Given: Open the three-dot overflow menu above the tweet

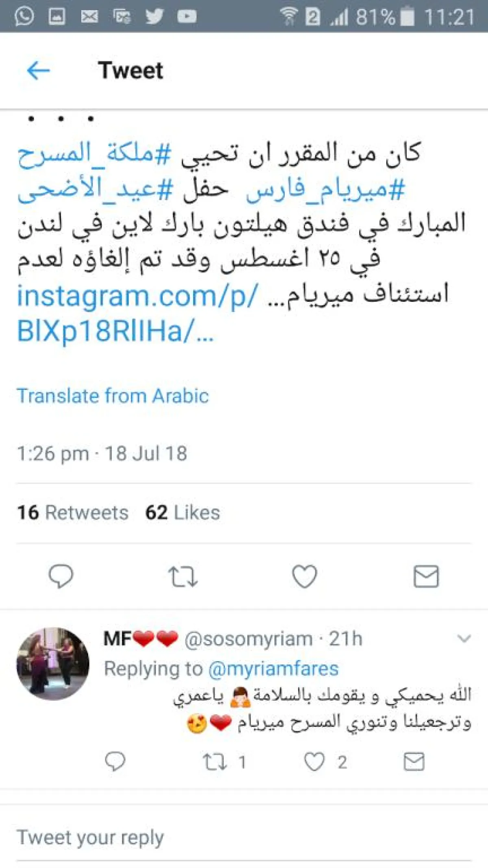Looking at the screenshot, I should [x=61, y=119].
